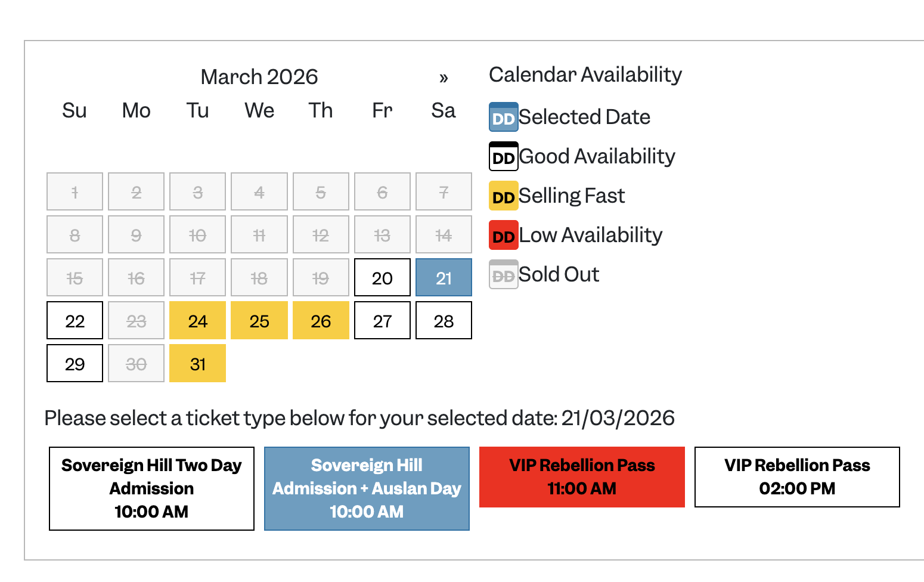Choose yellow date March 26
Screen dimensions: 924x582
(x=321, y=321)
